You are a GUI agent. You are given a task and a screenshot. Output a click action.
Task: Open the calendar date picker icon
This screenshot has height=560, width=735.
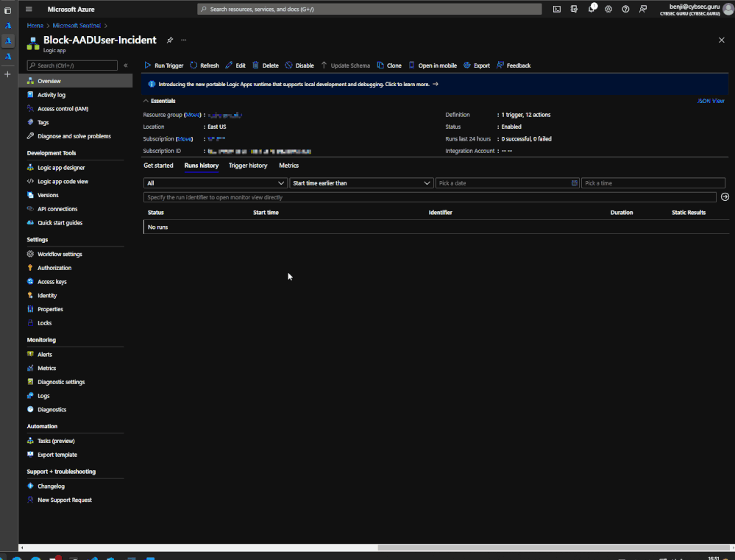coord(574,183)
